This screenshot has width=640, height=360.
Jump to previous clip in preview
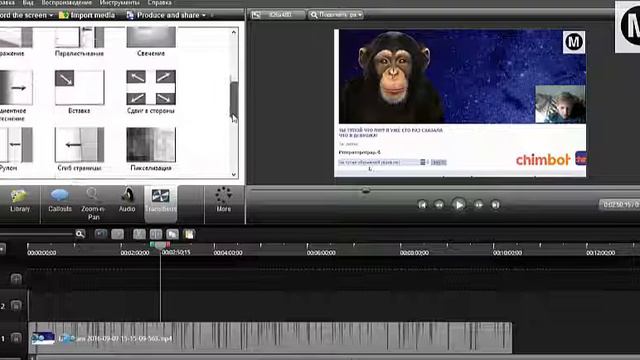[x=422, y=204]
